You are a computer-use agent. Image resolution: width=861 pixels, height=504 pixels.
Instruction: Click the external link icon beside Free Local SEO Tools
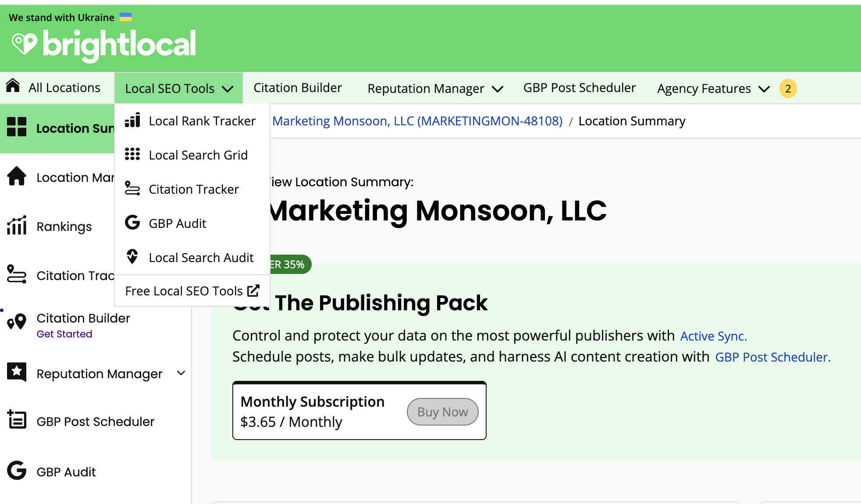253,291
